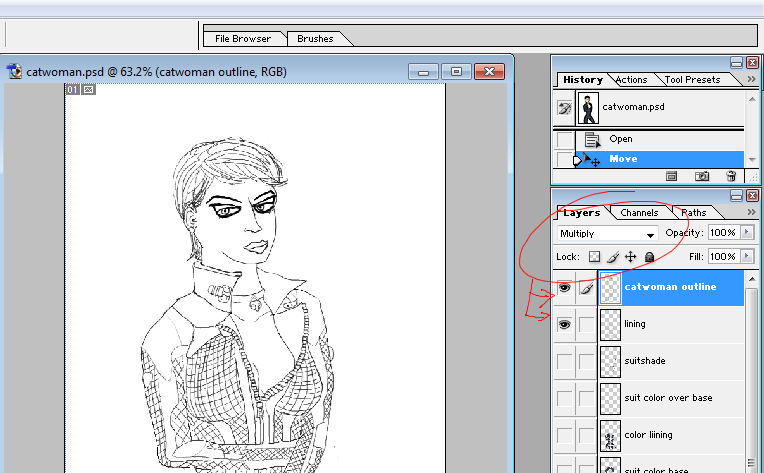Hide the lining layer

(x=564, y=325)
